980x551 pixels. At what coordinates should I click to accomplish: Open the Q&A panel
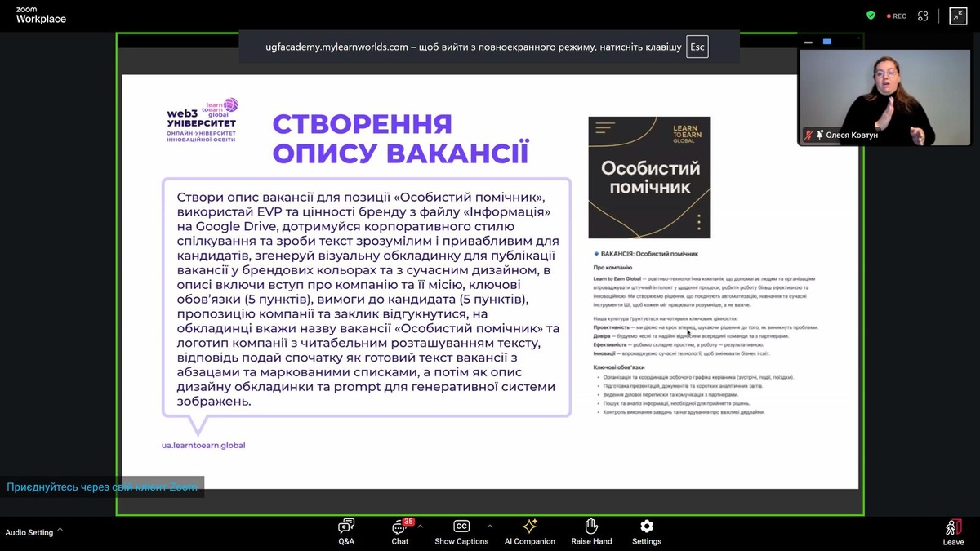point(346,531)
